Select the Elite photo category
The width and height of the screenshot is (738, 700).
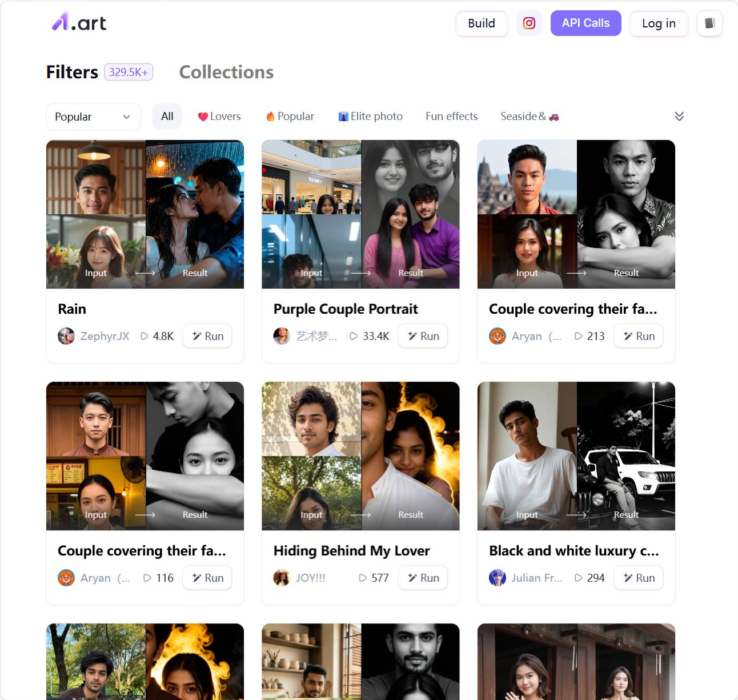coord(370,117)
